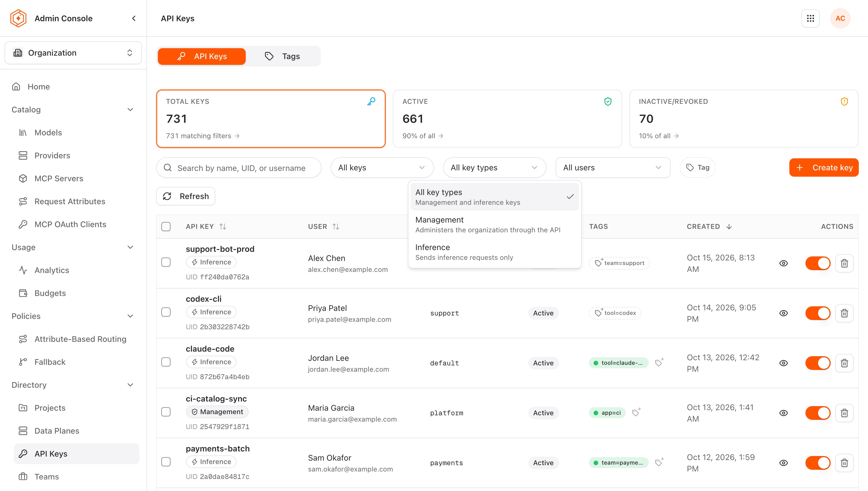
Task: Click the Create key button
Action: (824, 167)
